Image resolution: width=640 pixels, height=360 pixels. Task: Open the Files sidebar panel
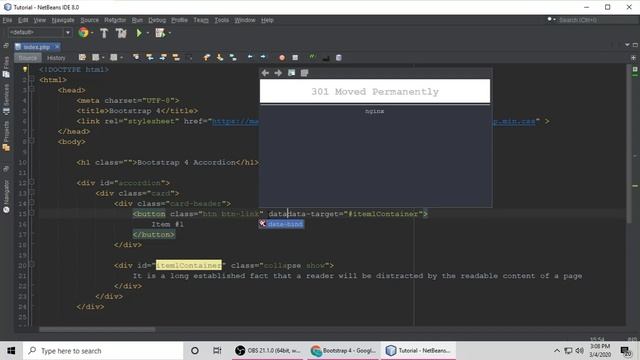tap(6, 67)
